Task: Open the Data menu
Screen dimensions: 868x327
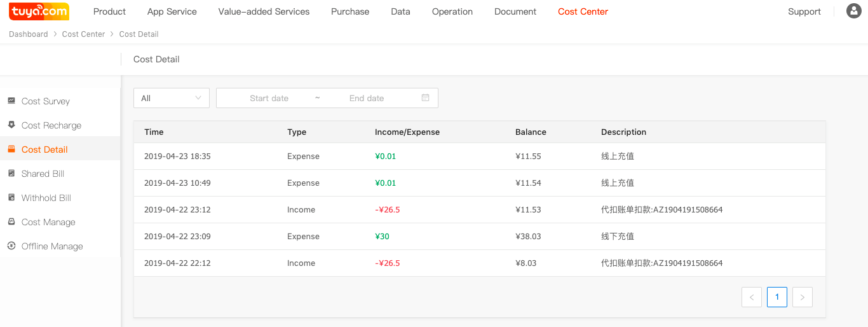Action: coord(400,11)
